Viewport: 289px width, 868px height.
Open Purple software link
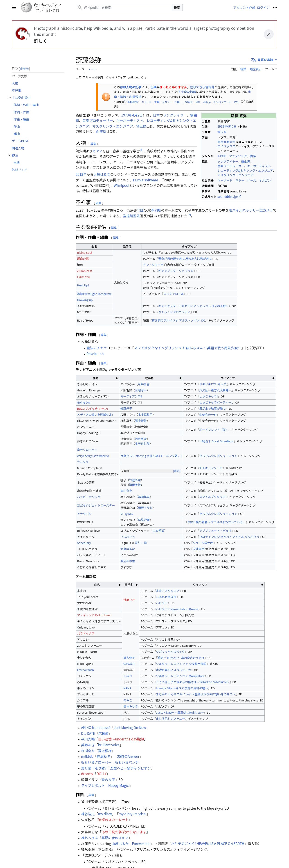[x=145, y=180]
